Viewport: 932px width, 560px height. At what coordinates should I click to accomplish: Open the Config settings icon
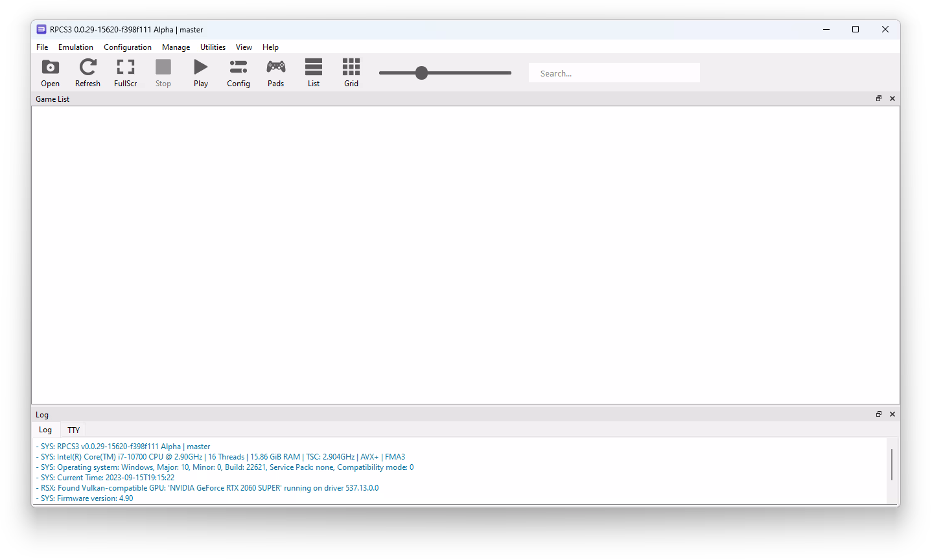point(239,73)
